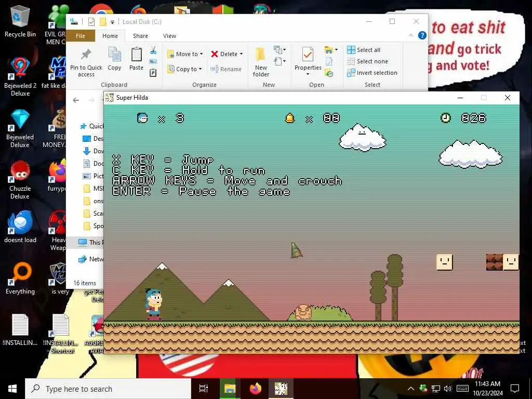Viewport: 532px width, 399px height.
Task: Select Downloads in navigation pane
Action: point(94,151)
